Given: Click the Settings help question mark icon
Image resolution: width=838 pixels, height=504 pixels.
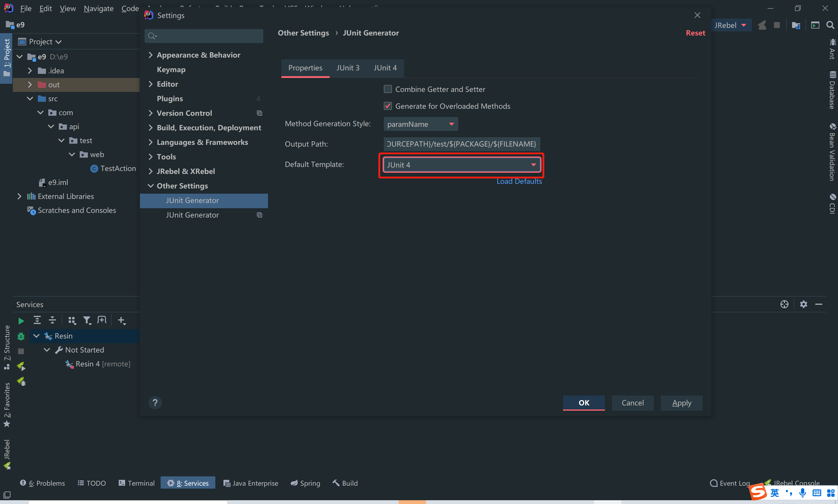Looking at the screenshot, I should point(155,403).
